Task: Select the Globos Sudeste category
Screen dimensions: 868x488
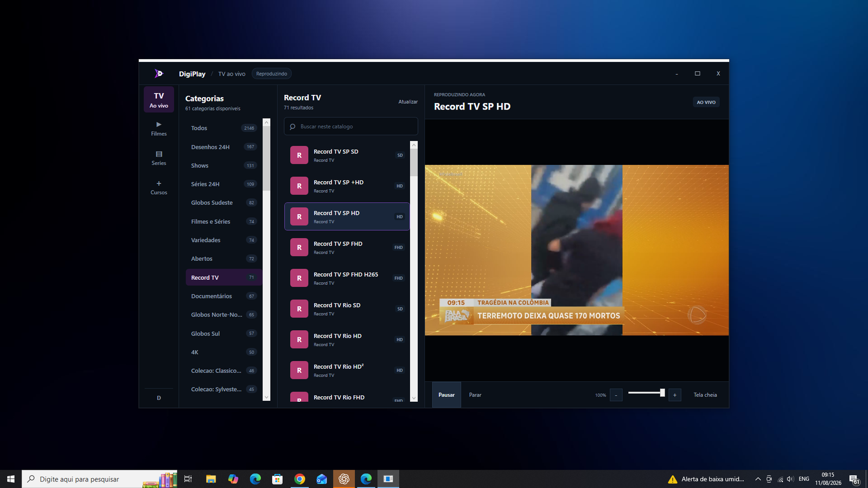Action: point(224,203)
